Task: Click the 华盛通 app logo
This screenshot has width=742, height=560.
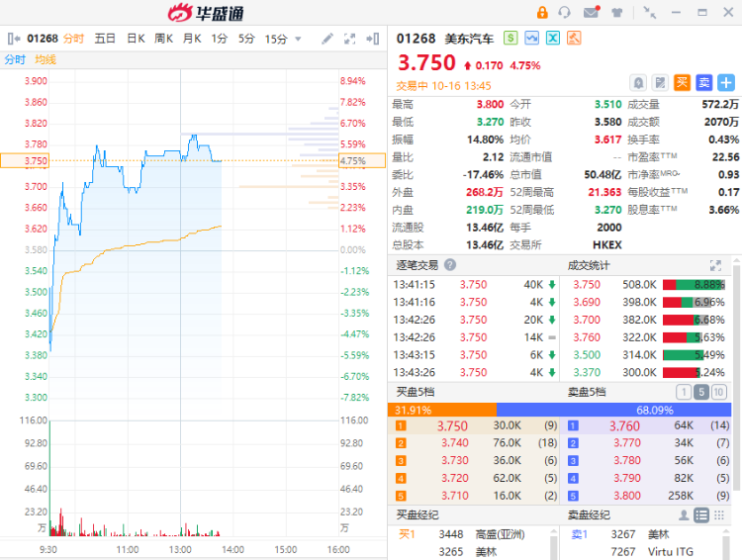Action: point(206,12)
